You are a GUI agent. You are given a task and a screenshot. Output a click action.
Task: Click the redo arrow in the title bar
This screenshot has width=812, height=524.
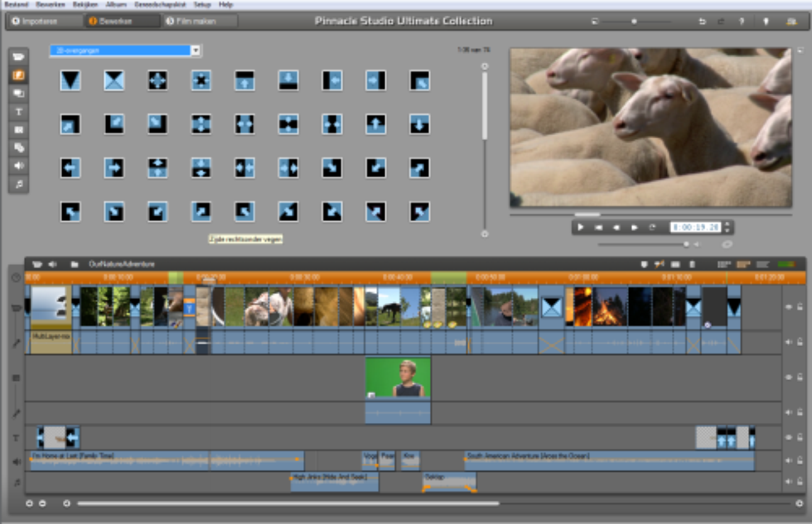[x=721, y=22]
